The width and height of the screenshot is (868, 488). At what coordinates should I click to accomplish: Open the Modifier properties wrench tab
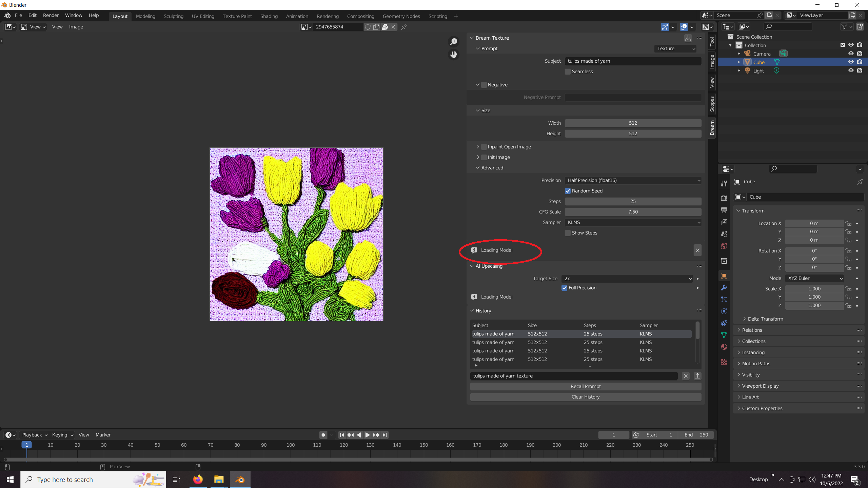click(724, 288)
